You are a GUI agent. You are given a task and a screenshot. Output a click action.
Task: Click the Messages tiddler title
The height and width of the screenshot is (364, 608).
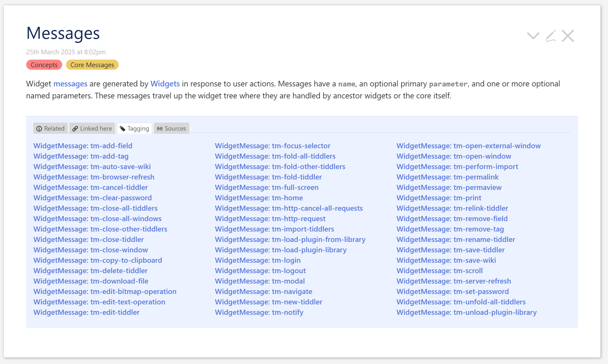[63, 33]
